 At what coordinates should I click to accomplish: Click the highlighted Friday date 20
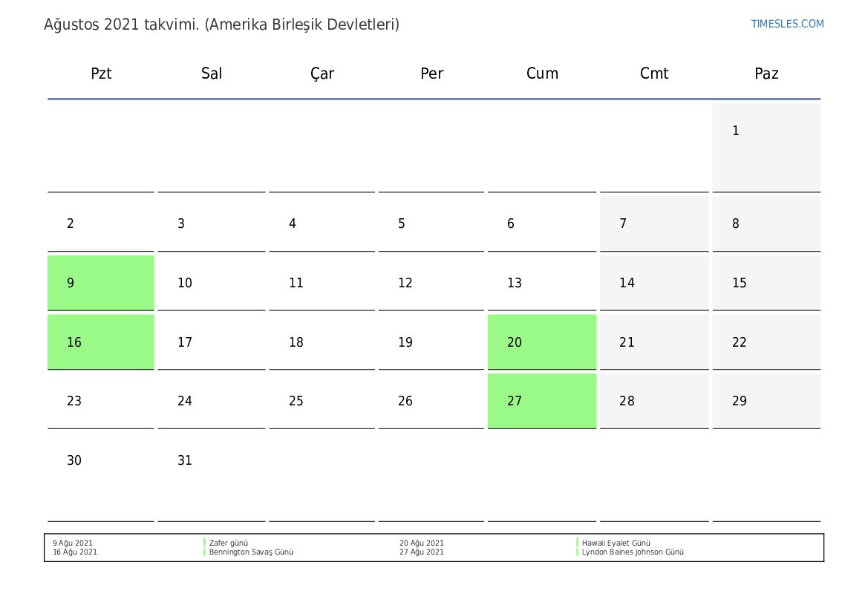tap(541, 342)
